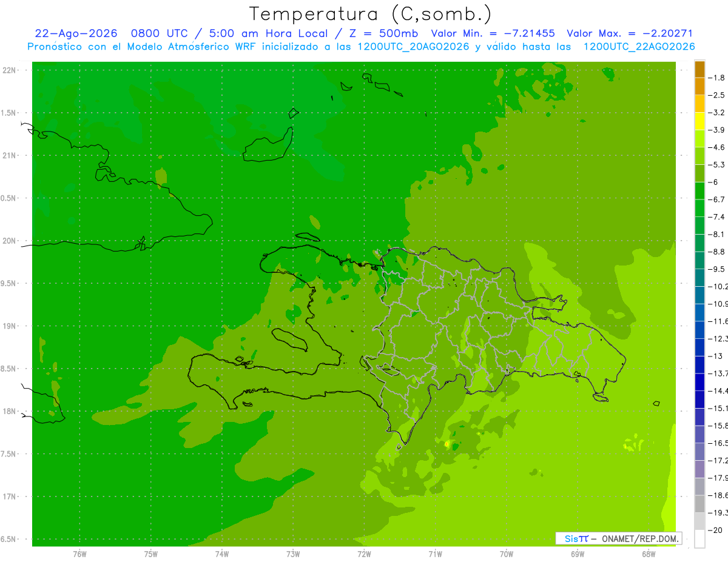728x562 pixels.
Task: Pick the yellow swatch between -3.2 and -3.9
Action: 699,121
